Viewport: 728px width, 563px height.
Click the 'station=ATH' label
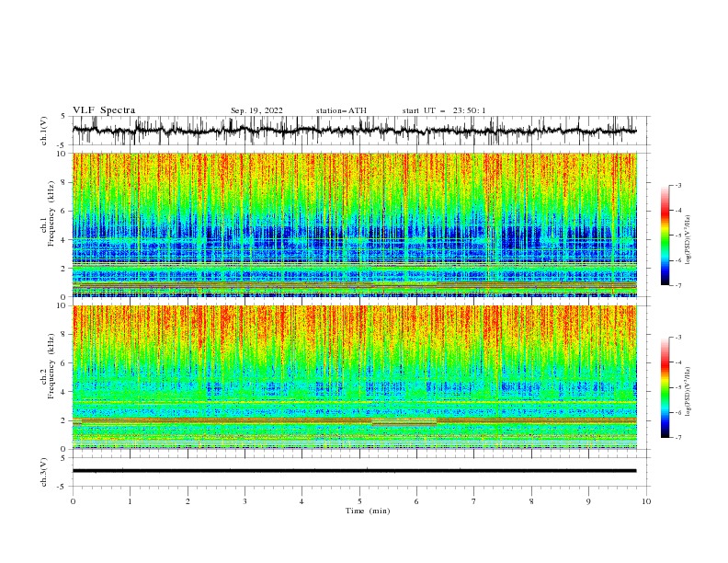tap(341, 110)
